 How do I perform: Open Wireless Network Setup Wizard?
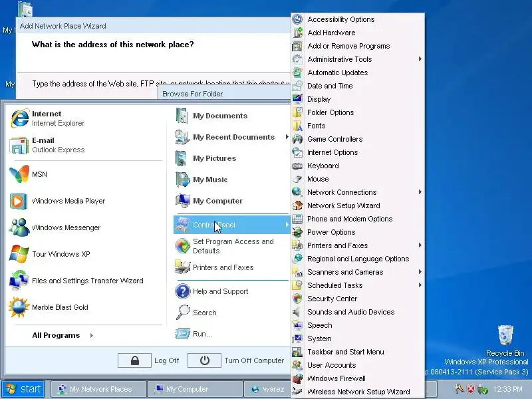click(x=358, y=392)
